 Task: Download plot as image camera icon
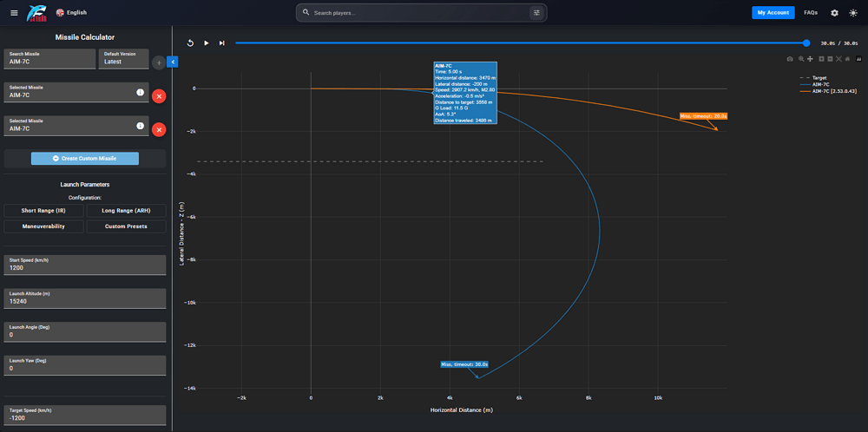(790, 59)
